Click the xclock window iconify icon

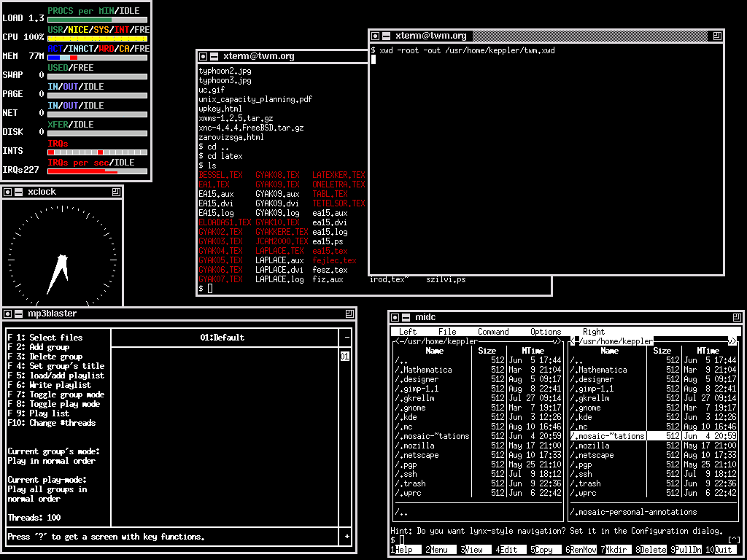click(x=7, y=192)
